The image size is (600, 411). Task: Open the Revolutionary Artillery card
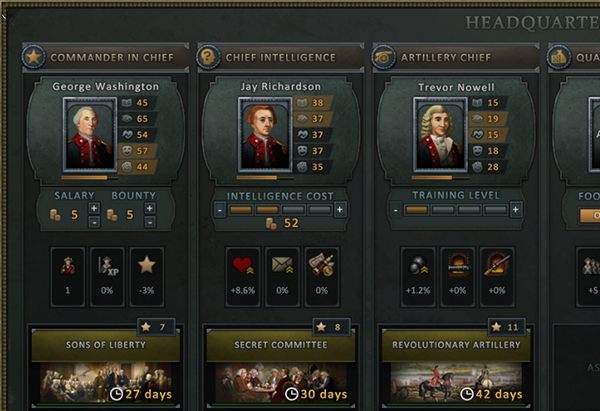pos(456,367)
